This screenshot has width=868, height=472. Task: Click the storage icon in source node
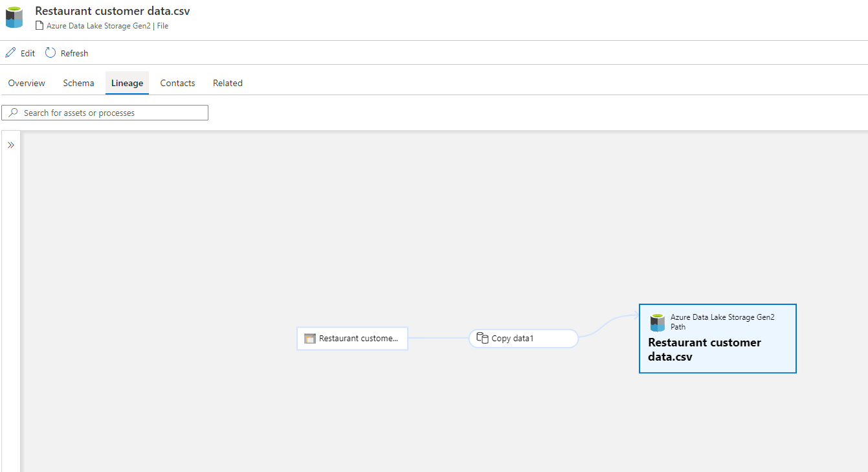click(x=310, y=339)
